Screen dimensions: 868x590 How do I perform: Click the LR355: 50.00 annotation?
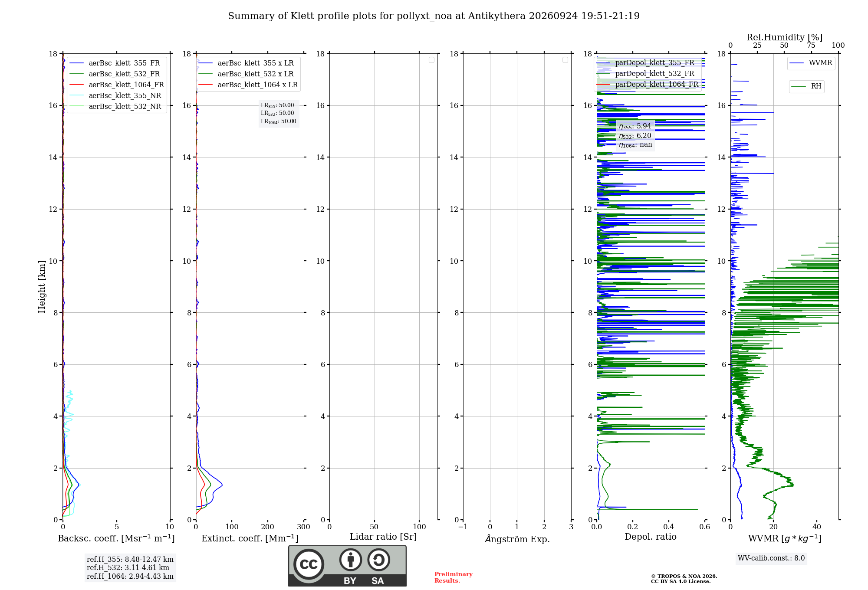277,105
